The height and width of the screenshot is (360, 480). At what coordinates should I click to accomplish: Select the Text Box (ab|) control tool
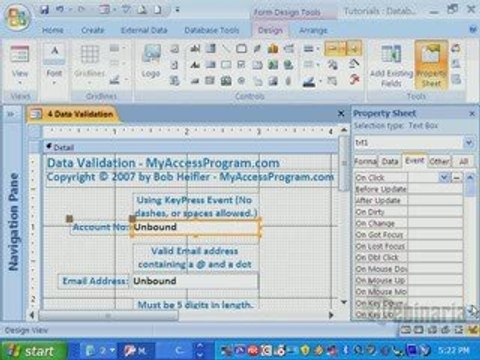click(195, 49)
